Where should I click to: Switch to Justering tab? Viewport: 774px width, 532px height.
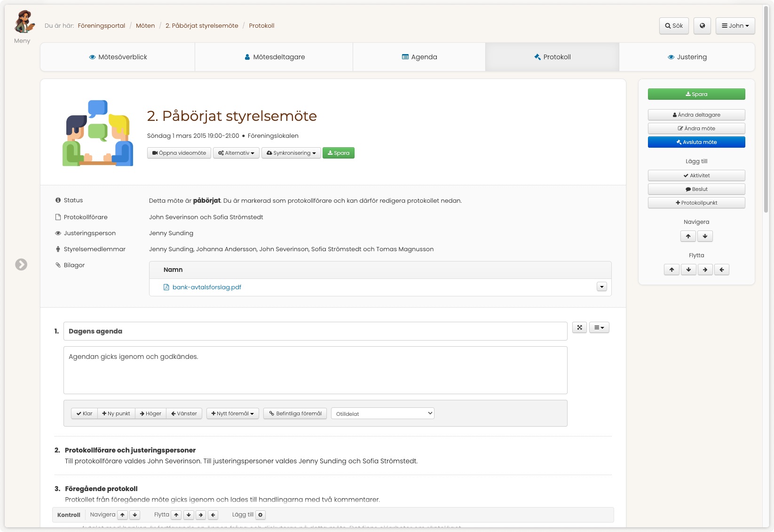click(687, 57)
